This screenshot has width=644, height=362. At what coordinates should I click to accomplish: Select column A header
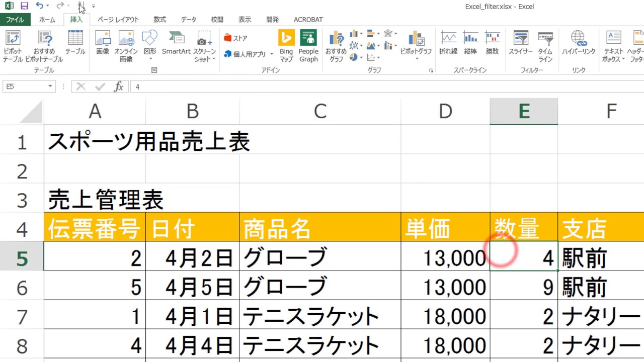click(95, 112)
